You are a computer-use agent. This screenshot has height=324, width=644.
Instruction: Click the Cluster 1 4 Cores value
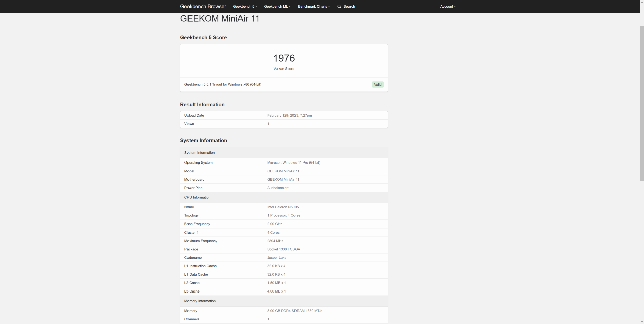tap(273, 232)
